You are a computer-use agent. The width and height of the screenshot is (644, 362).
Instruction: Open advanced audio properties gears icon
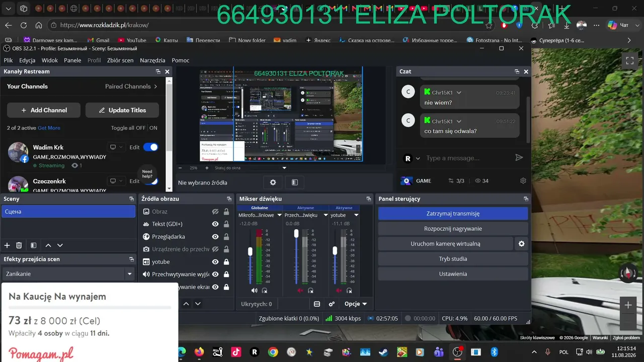[332, 304]
